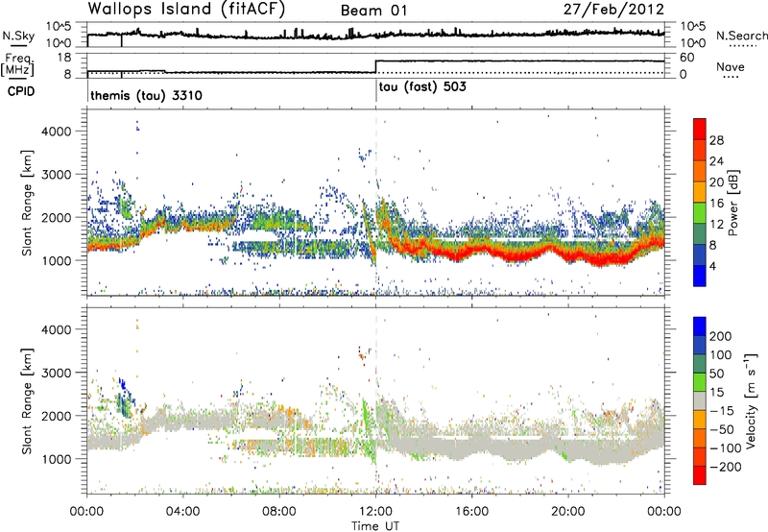Click the "Power [dB]" color bar label
Screen dimensions: 768x532
733,203
